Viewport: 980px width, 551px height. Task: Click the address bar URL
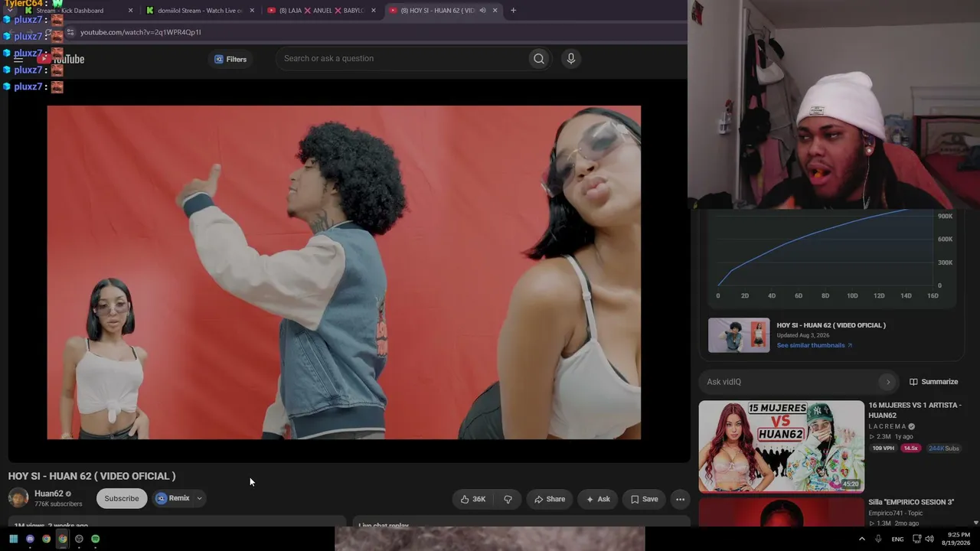tap(141, 32)
